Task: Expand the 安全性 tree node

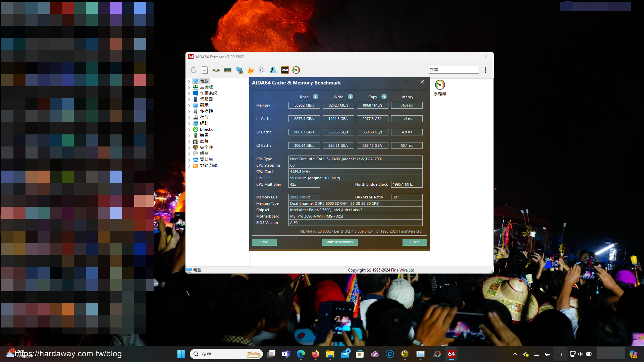Action: [189, 147]
